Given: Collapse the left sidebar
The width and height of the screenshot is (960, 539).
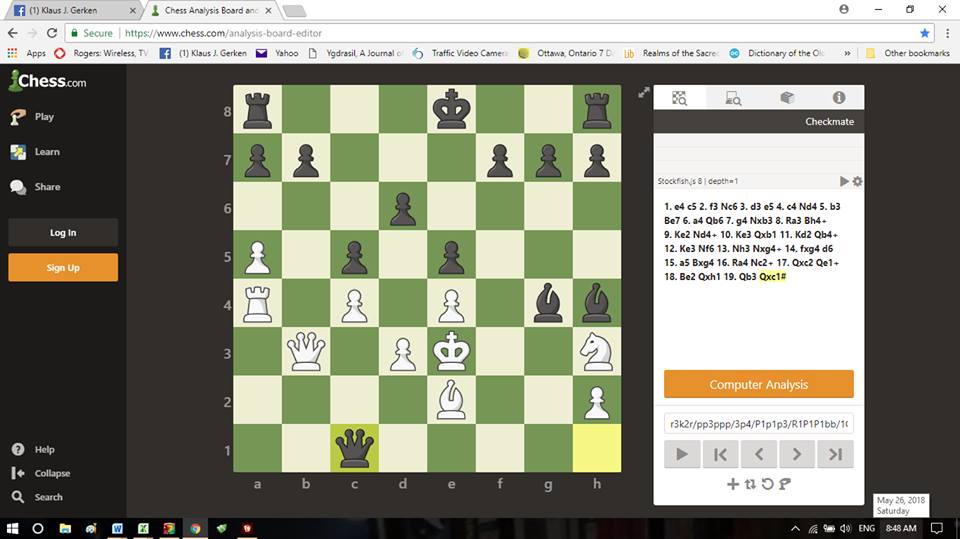Looking at the screenshot, I should 52,473.
